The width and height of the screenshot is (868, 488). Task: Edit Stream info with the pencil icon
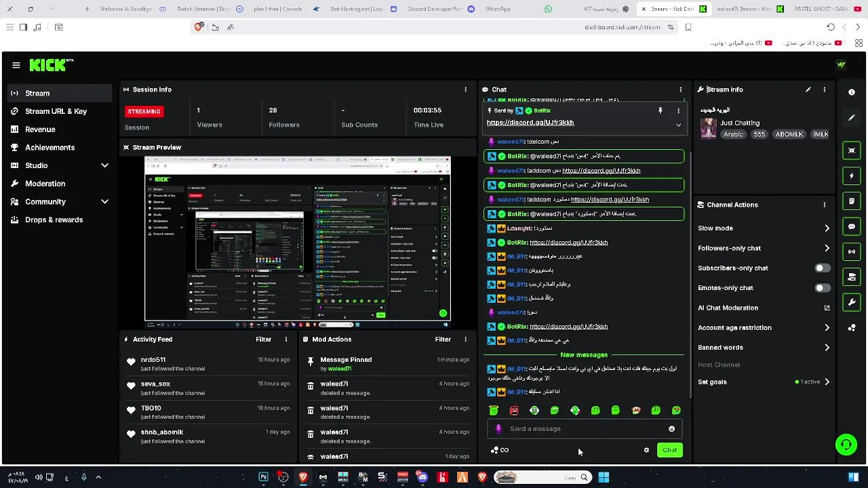coord(808,89)
